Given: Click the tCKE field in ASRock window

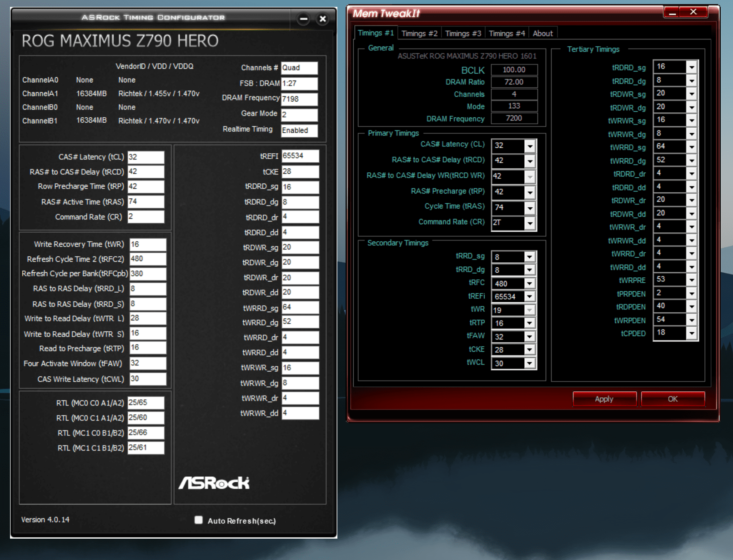Looking at the screenshot, I should [300, 172].
